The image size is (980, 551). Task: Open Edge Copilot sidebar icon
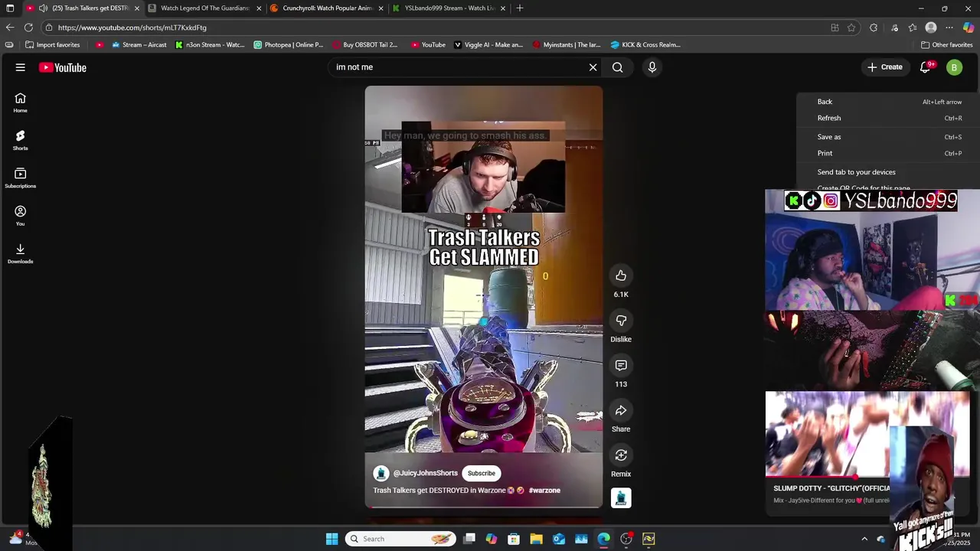point(969,28)
